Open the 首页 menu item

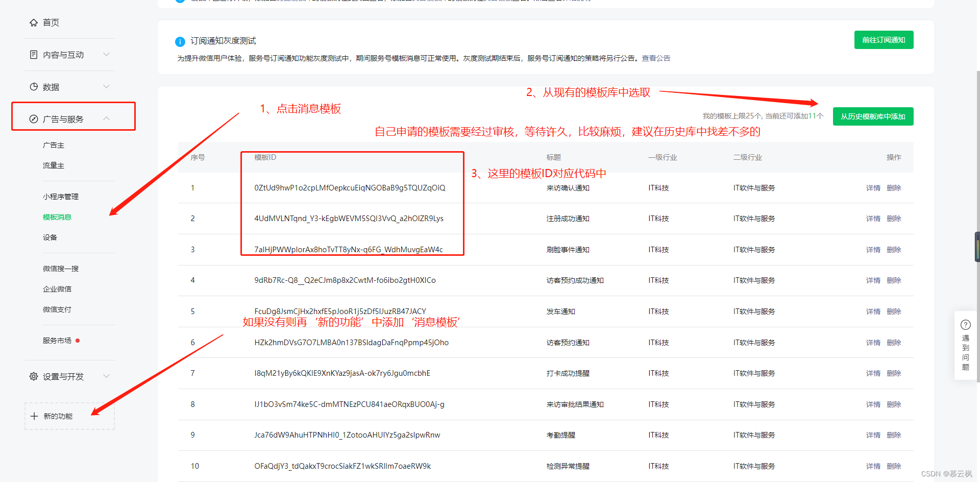click(x=51, y=22)
